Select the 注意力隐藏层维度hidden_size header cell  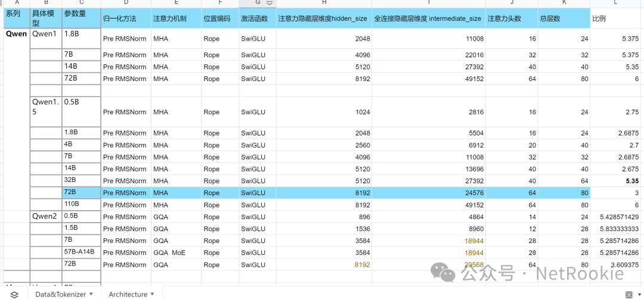click(x=324, y=19)
